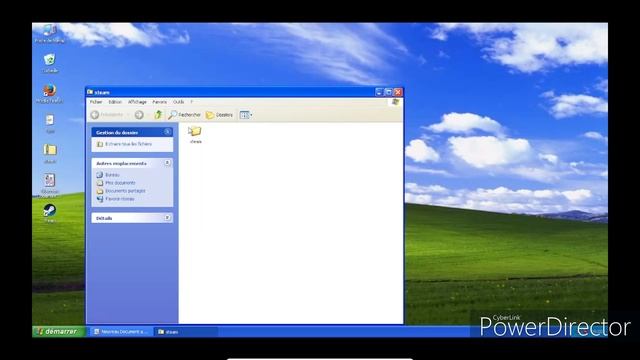Open the Outils menu
Viewport: 640px width, 360px height.
[x=178, y=102]
